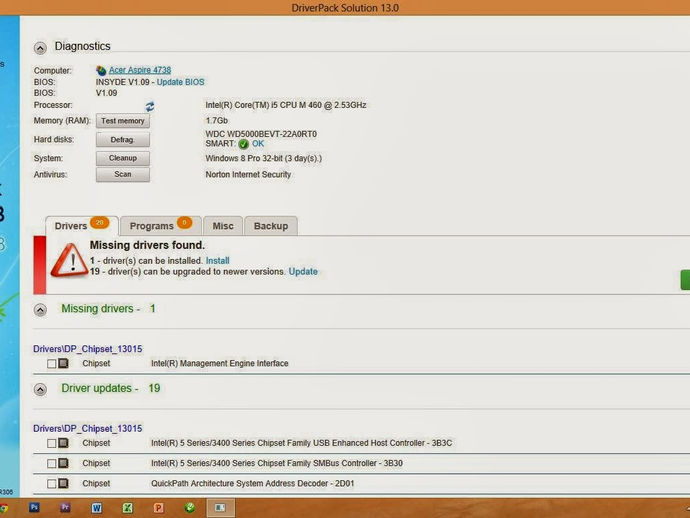Click the computer model globe icon
Viewport: 690px width, 518px height.
point(101,70)
